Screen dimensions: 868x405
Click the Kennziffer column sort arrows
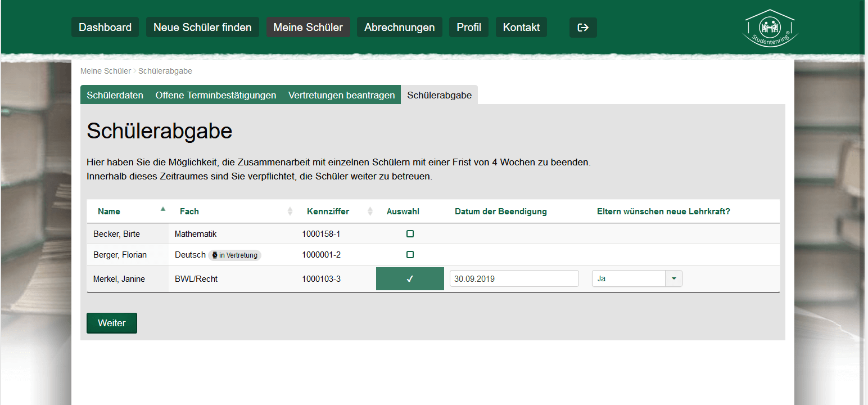pyautogui.click(x=370, y=211)
